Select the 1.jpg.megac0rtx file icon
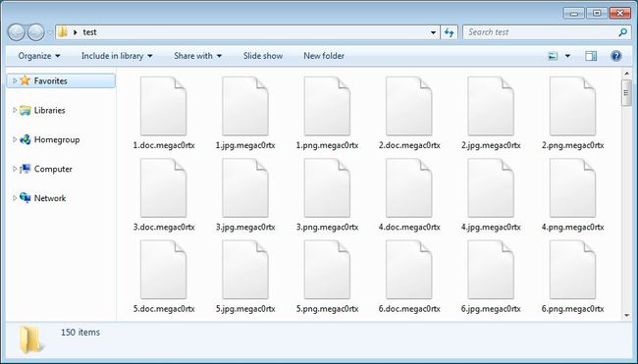The width and height of the screenshot is (638, 364). (245, 106)
